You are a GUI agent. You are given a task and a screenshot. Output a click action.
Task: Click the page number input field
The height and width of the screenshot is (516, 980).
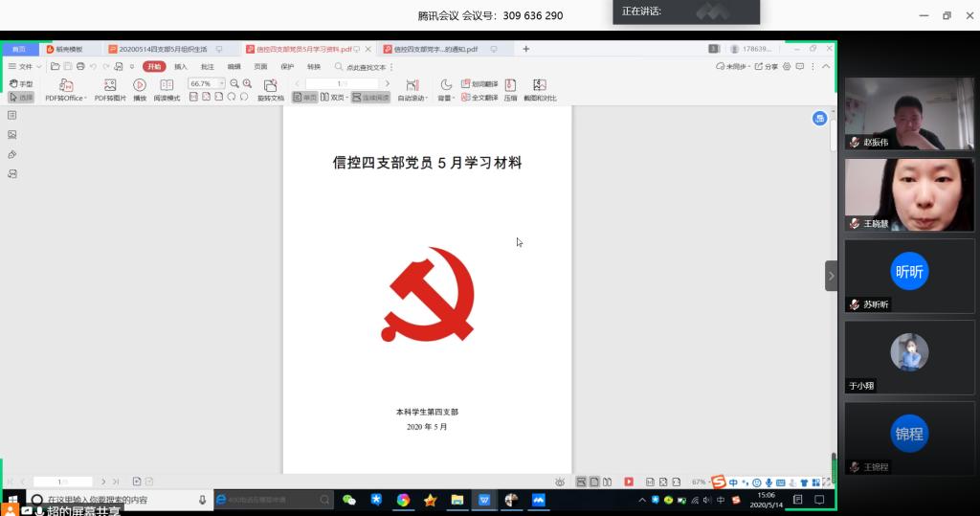(x=342, y=84)
